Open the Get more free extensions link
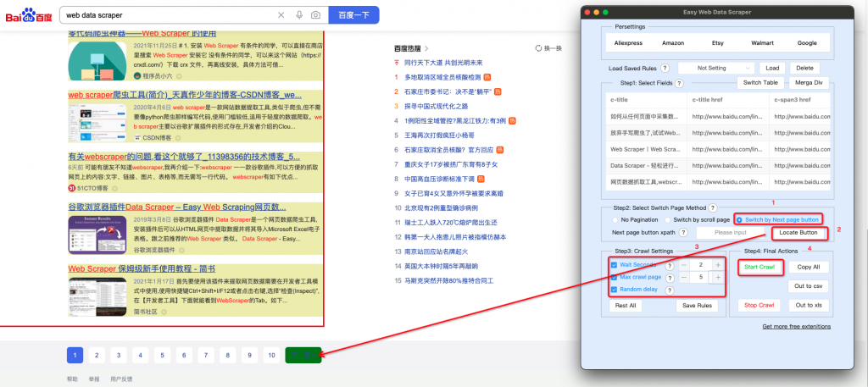This screenshot has width=868, height=387. (798, 326)
